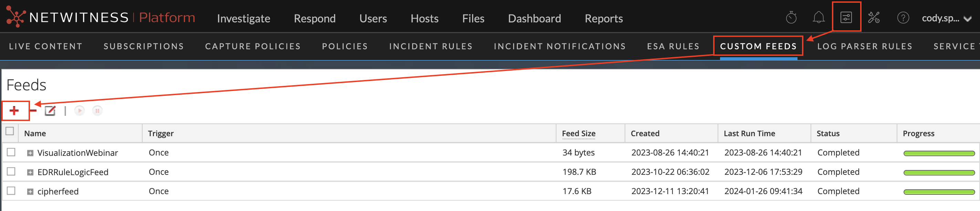The height and width of the screenshot is (211, 980).
Task: Expand the EDRRuleLogicFeed feed row
Action: pos(30,172)
